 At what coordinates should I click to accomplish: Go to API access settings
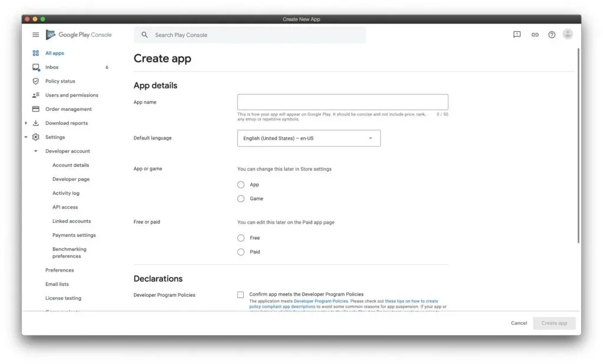[65, 207]
